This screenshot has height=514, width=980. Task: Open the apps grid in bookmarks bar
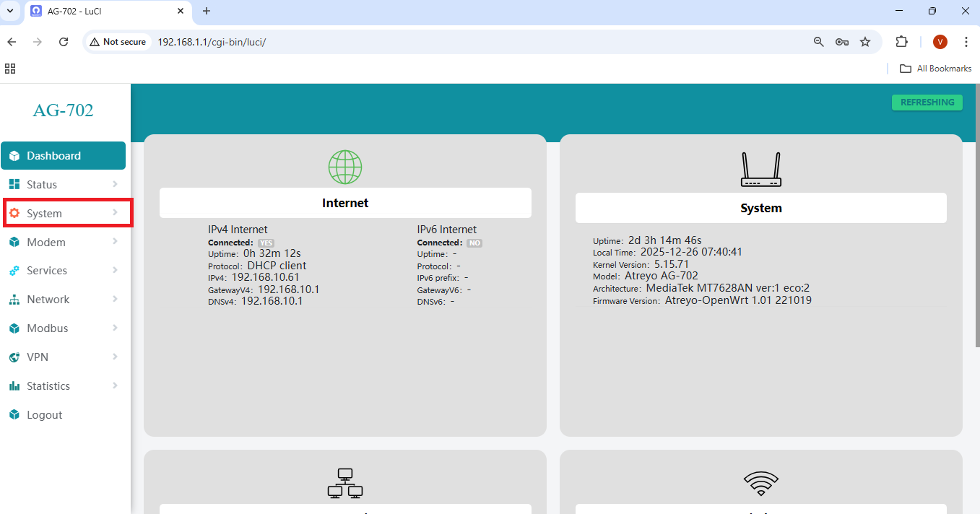10,69
